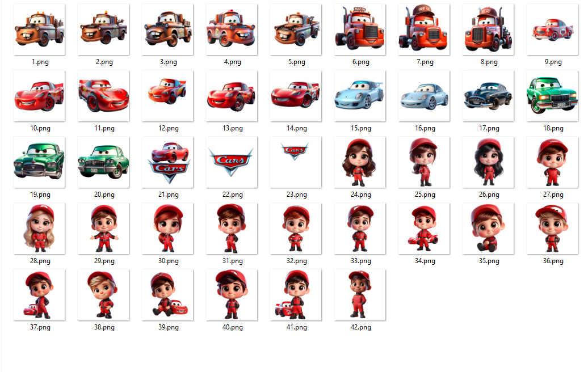Click the 16.png blue car thumbnail

point(424,96)
